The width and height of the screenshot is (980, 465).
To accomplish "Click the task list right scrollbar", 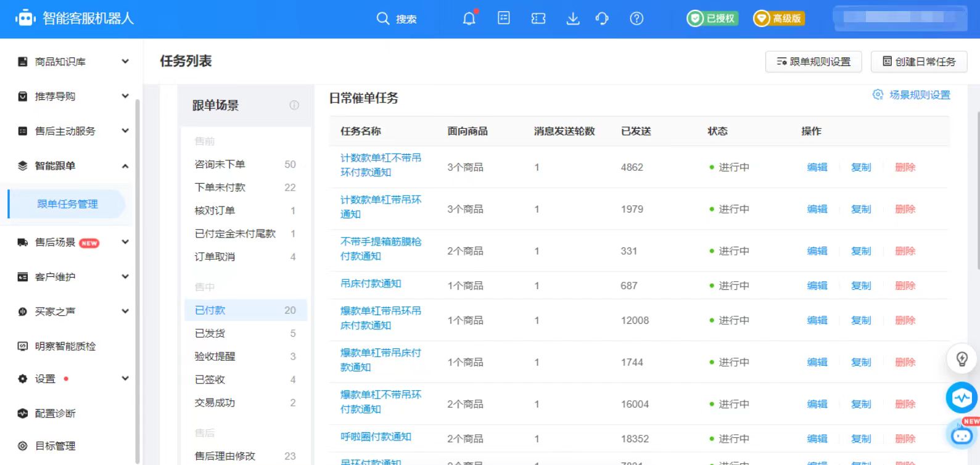I will 978,190.
